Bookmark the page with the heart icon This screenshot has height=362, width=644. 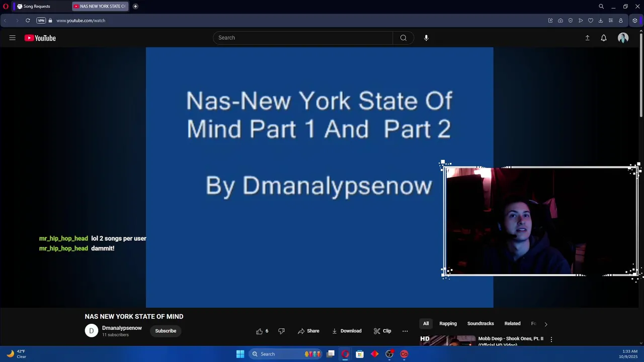pyautogui.click(x=591, y=21)
